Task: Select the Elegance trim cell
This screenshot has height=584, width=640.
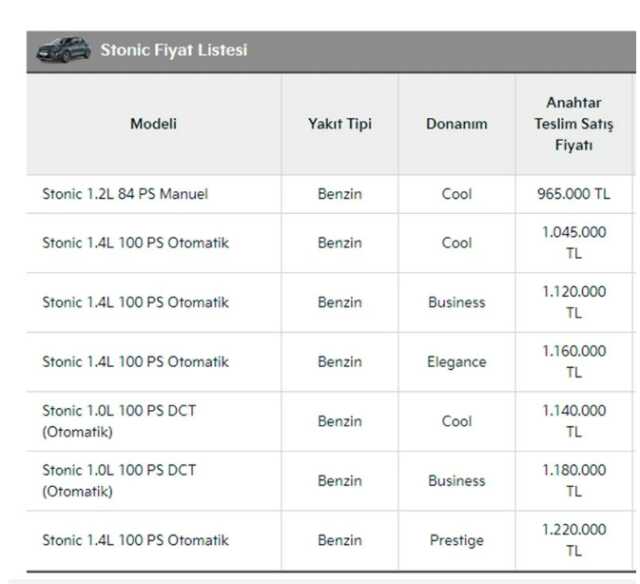Action: click(x=456, y=362)
